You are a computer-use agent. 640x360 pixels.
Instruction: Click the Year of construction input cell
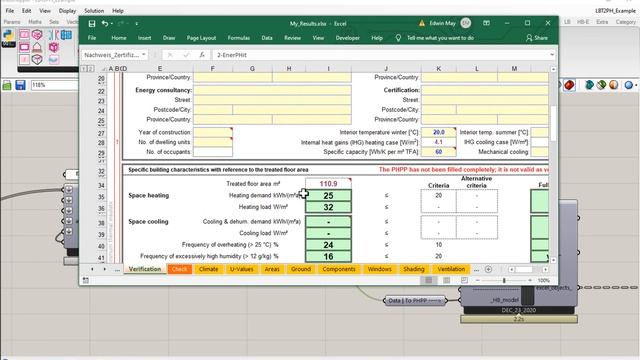click(x=213, y=132)
